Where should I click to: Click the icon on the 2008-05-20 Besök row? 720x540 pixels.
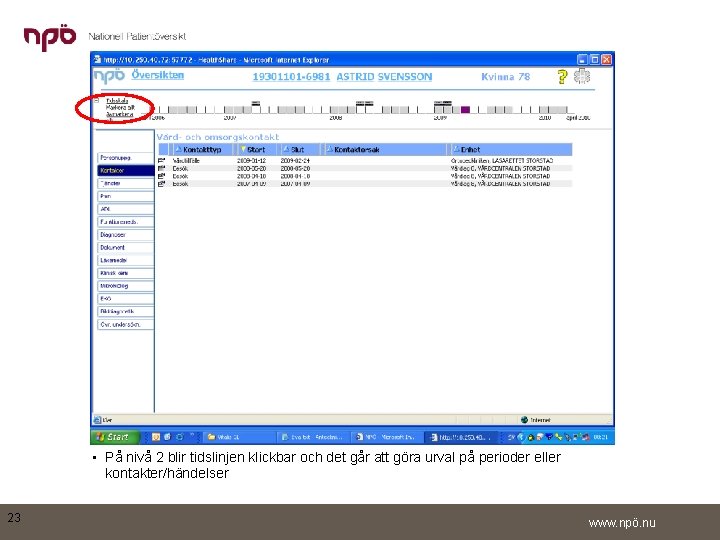[x=162, y=169]
